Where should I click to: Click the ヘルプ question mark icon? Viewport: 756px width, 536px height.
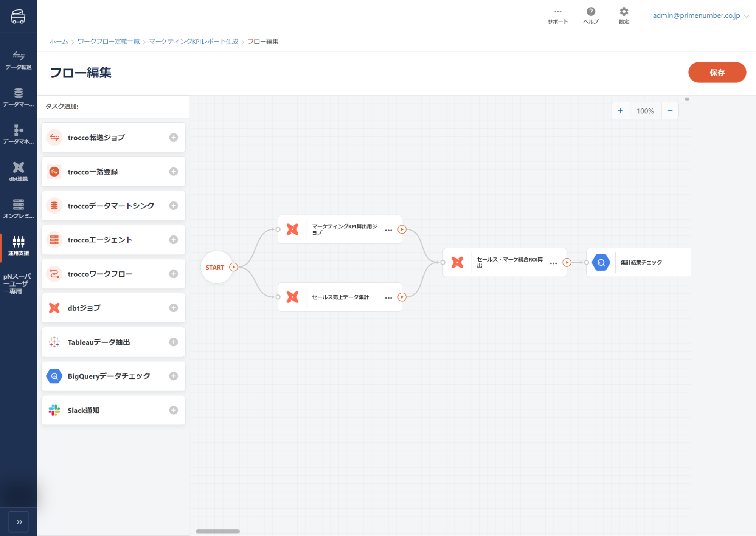591,12
